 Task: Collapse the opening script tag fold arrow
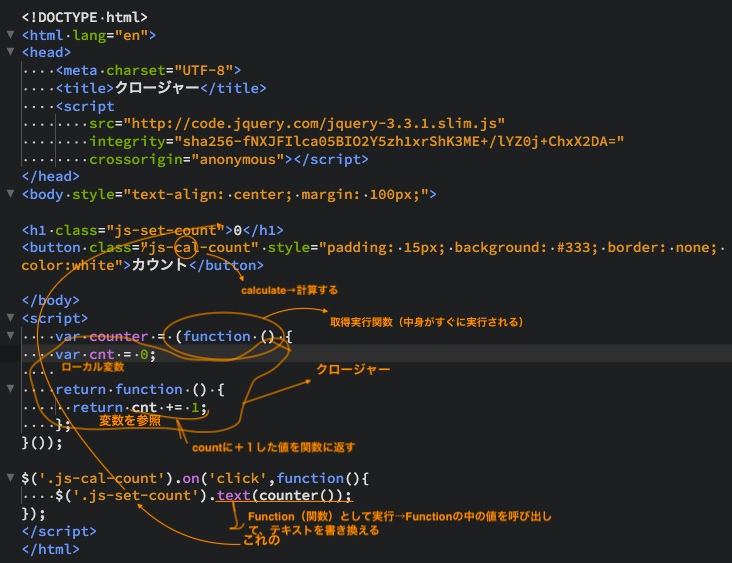tap(10, 318)
